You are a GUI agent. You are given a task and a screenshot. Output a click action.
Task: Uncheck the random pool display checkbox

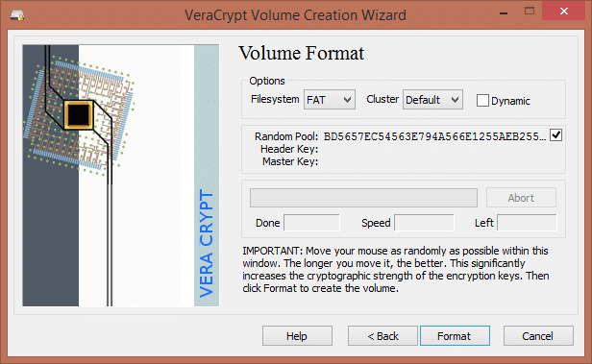point(555,135)
